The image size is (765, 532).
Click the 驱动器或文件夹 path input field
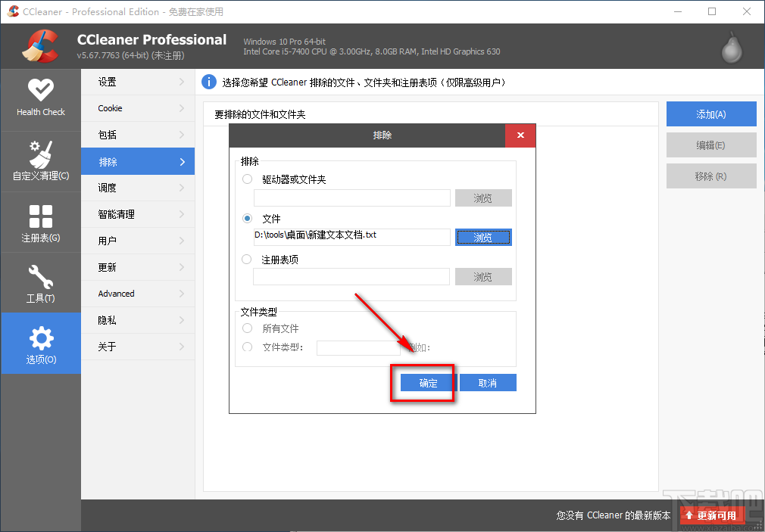[x=351, y=198]
